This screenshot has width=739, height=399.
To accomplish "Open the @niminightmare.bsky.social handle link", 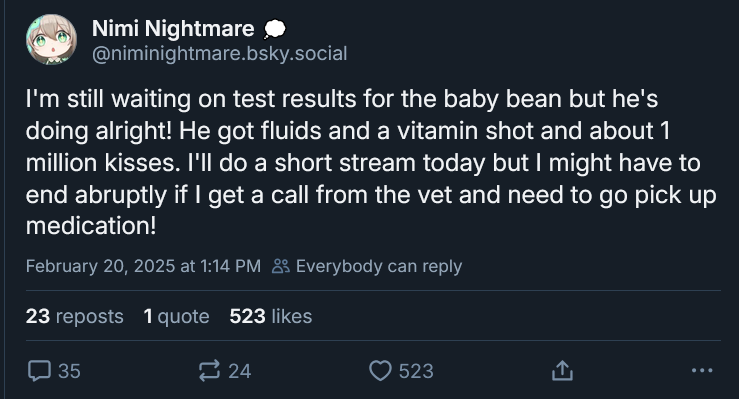I will click(x=220, y=54).
